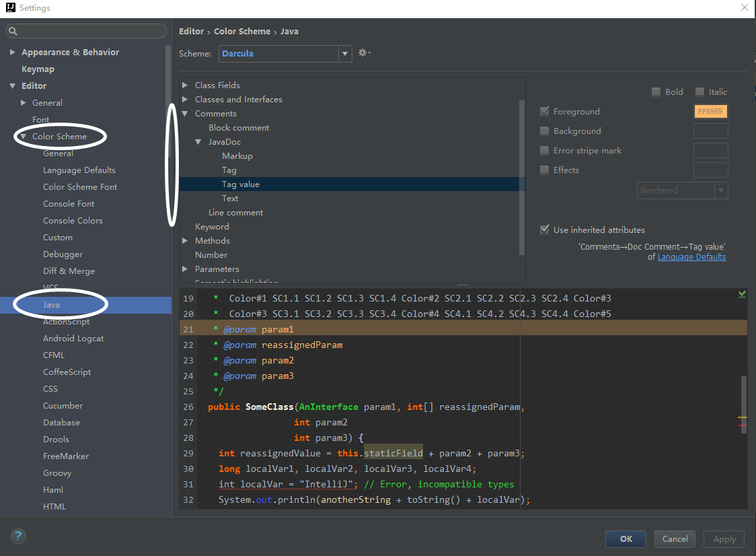Image resolution: width=756 pixels, height=556 pixels.
Task: Select JavaDoc Markup attribute
Action: click(x=237, y=156)
